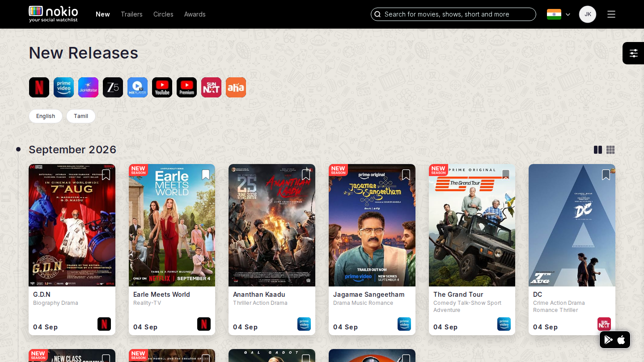Open the JK profile avatar

pyautogui.click(x=588, y=14)
